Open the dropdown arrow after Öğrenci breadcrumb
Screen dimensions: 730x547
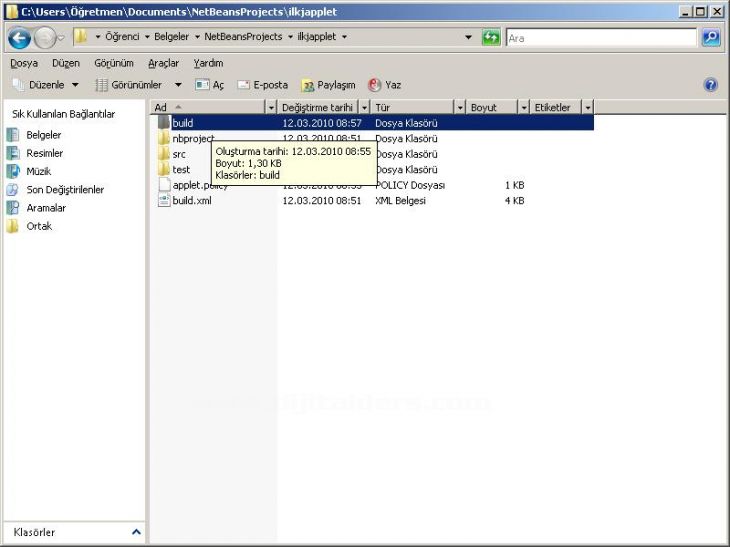(147, 37)
